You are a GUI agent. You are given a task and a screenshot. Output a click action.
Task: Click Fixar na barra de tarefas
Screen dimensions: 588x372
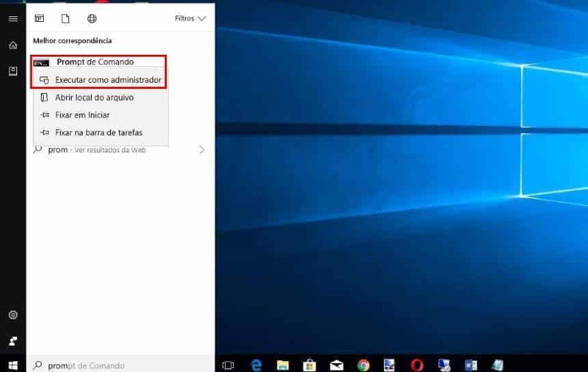pyautogui.click(x=98, y=133)
